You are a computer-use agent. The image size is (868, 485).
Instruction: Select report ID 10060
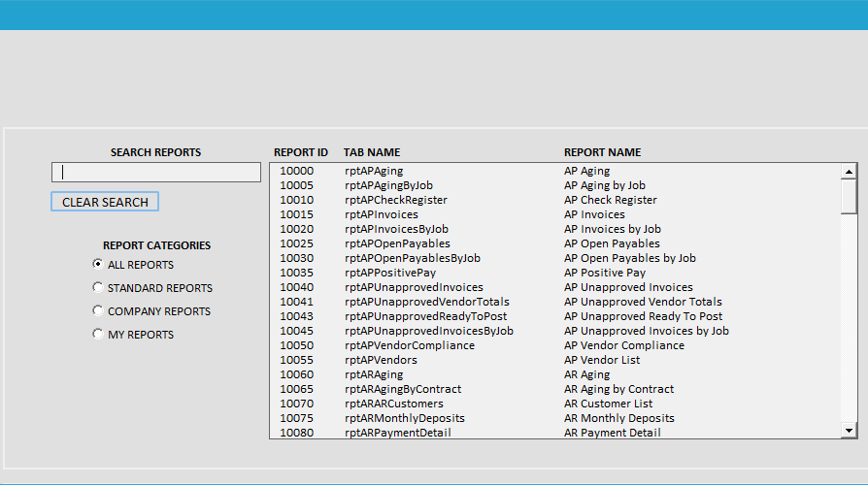pyautogui.click(x=297, y=374)
